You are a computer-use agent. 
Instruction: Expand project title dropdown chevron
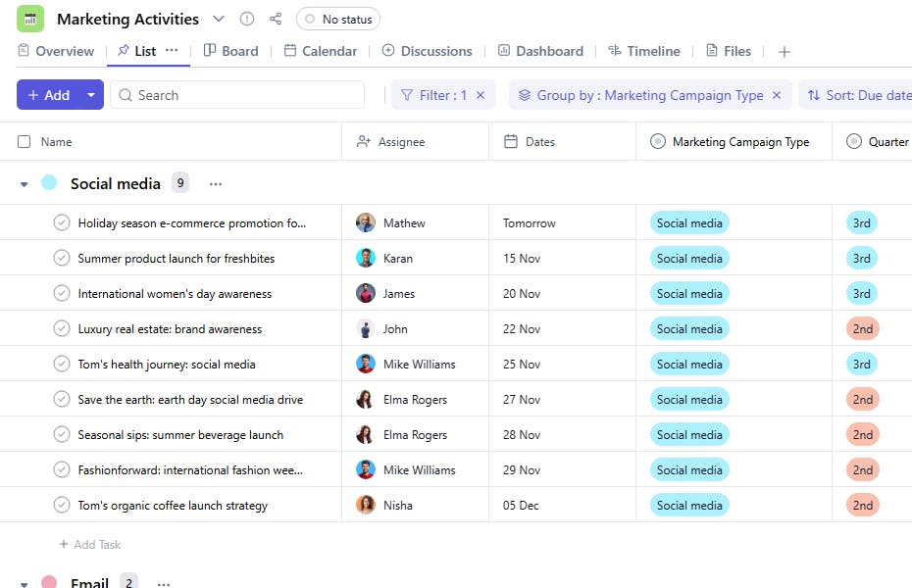point(219,19)
